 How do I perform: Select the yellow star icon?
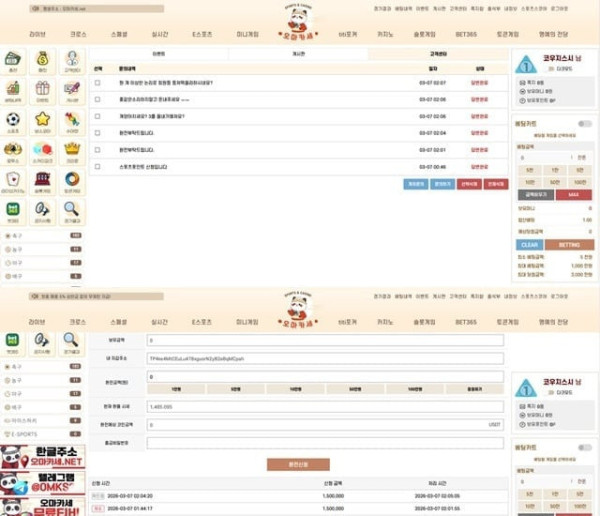(42, 122)
